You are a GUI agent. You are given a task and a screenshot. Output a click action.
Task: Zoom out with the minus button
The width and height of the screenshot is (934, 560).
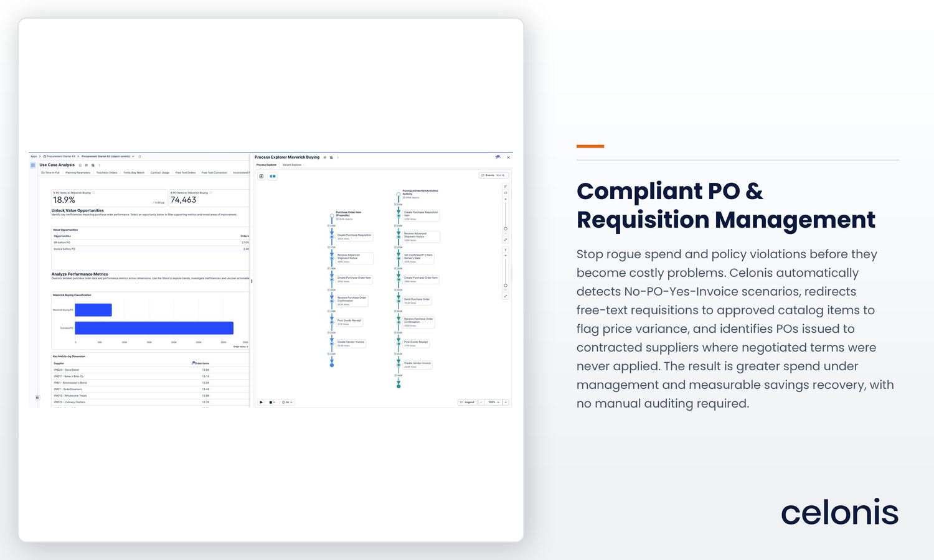(481, 402)
